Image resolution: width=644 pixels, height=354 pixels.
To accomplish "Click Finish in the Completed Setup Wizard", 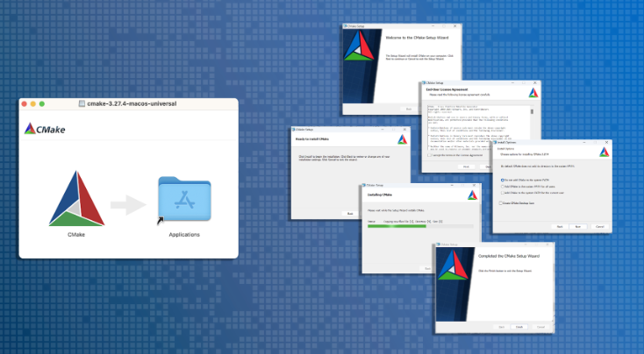I will click(x=519, y=327).
